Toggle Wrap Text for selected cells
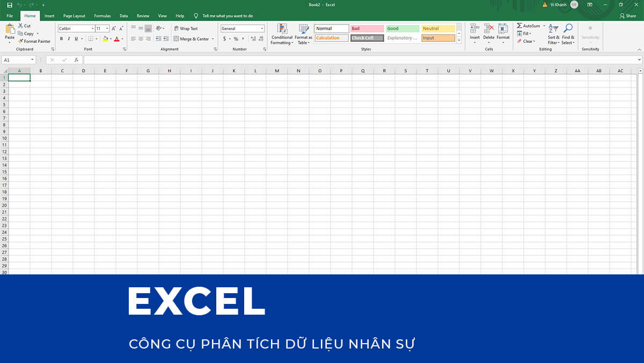The height and width of the screenshot is (363, 644). click(x=185, y=28)
